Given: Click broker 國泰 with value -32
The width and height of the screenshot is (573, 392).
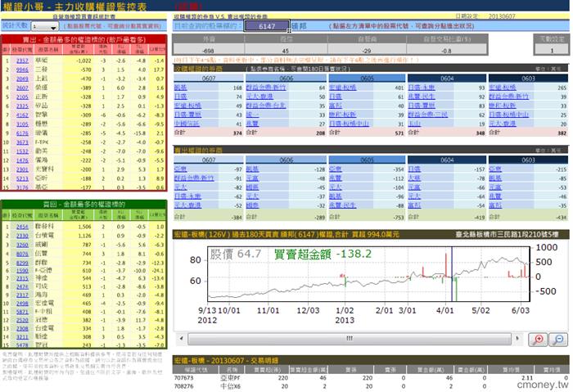Looking at the screenshot, I should coord(252,205).
